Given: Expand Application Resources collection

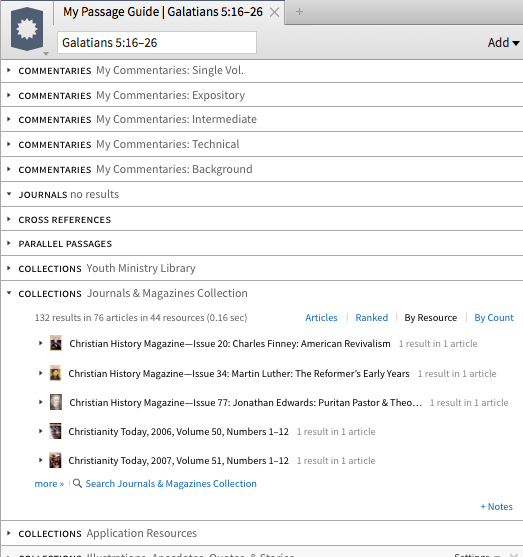Looking at the screenshot, I should pos(9,533).
